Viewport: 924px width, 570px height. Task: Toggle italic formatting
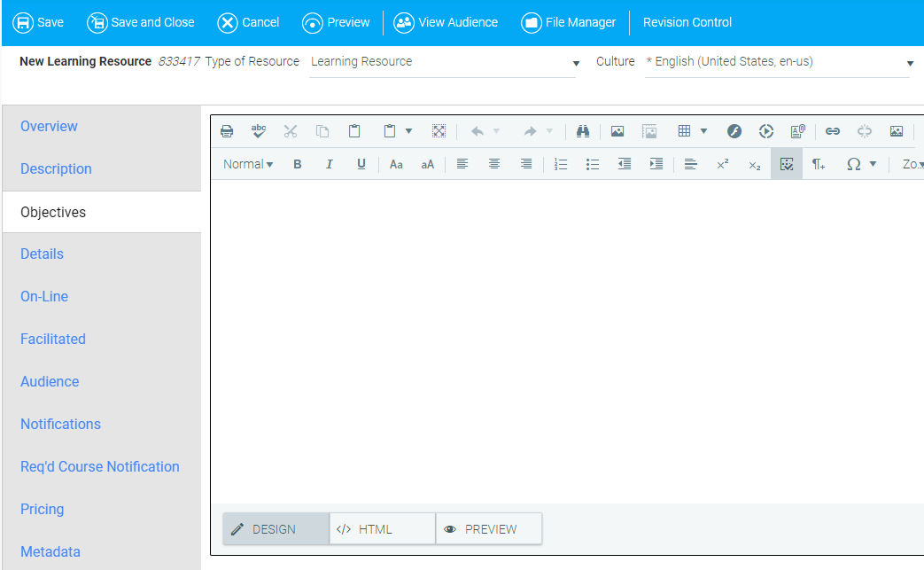(330, 164)
